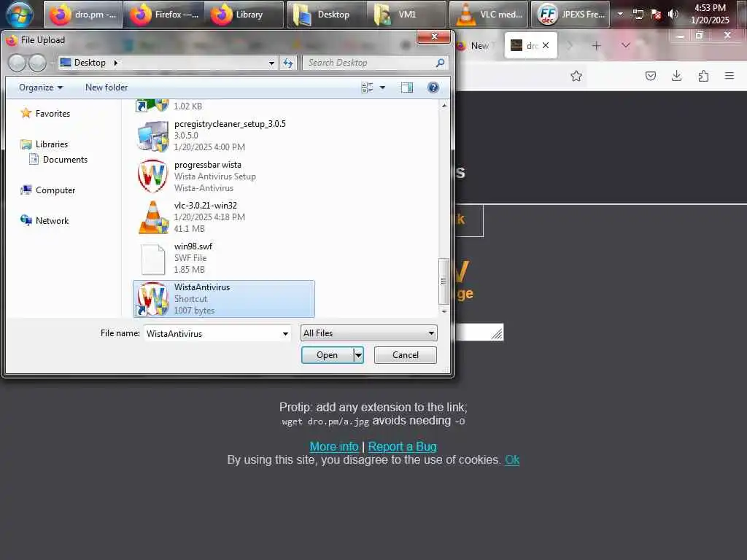Open the Open button split arrow
This screenshot has height=560, width=747.
coord(358,355)
